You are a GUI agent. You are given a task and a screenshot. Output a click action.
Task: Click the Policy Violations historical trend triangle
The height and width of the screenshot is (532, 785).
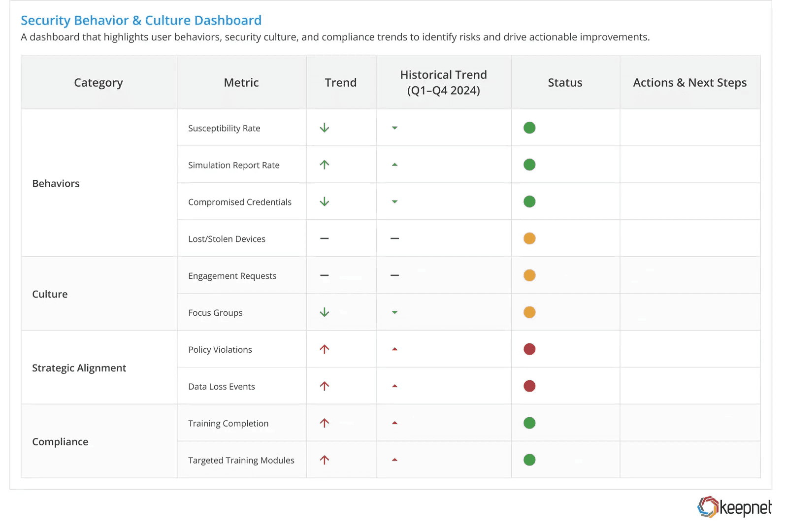click(x=394, y=349)
